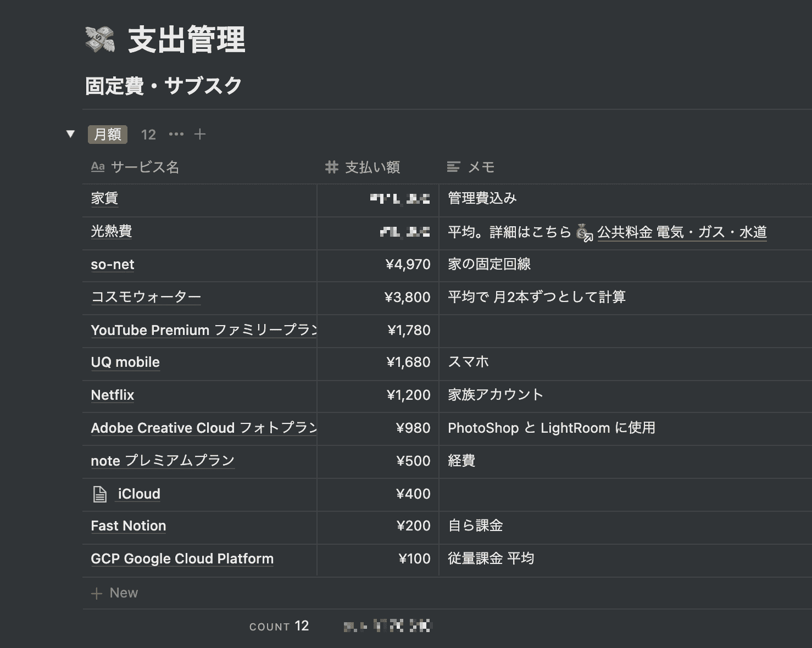
Task: Open the Fast Notion row page
Action: point(129,526)
